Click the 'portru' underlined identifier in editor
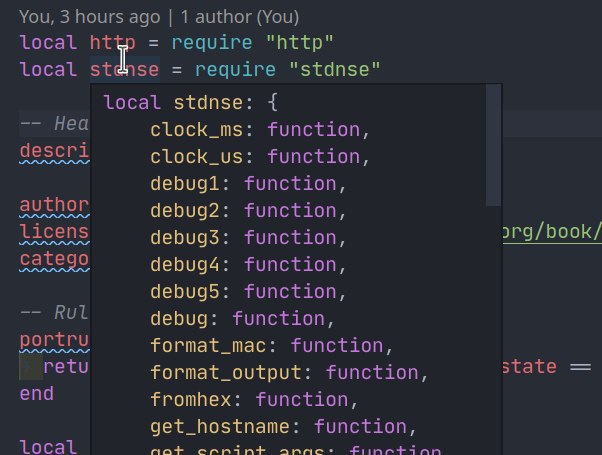The image size is (602, 455). [x=54, y=340]
